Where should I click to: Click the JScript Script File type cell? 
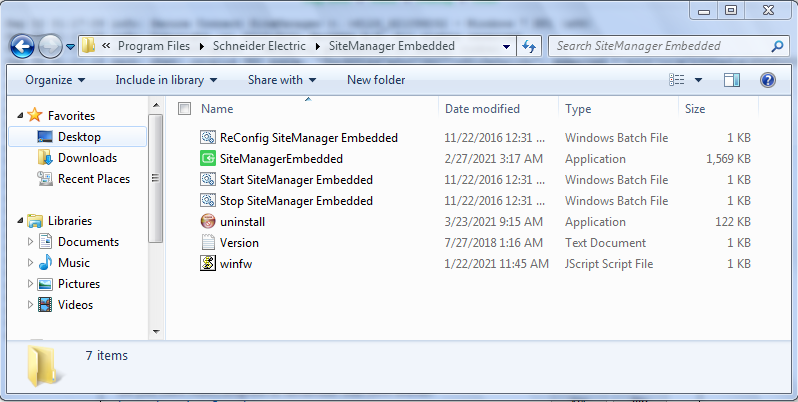[609, 264]
